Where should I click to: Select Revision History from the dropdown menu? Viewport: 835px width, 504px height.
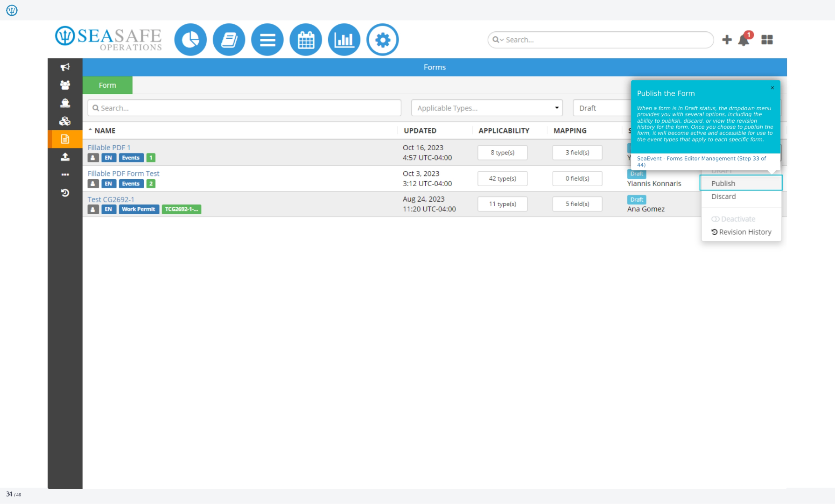(741, 232)
